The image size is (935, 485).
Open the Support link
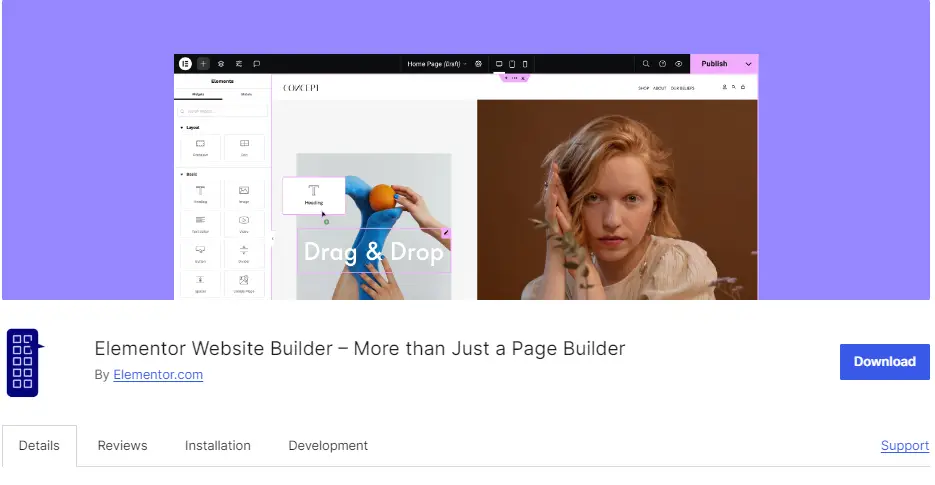905,446
